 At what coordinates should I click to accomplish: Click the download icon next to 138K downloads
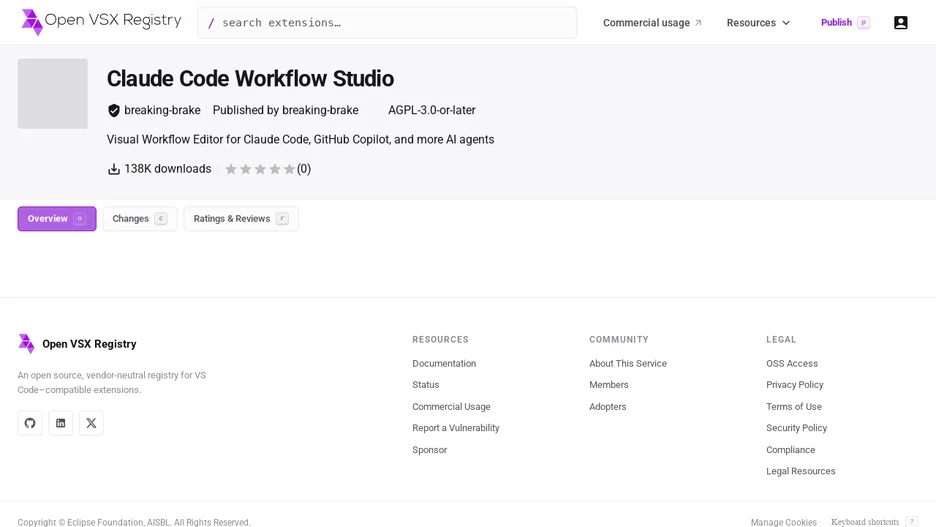[x=113, y=169]
